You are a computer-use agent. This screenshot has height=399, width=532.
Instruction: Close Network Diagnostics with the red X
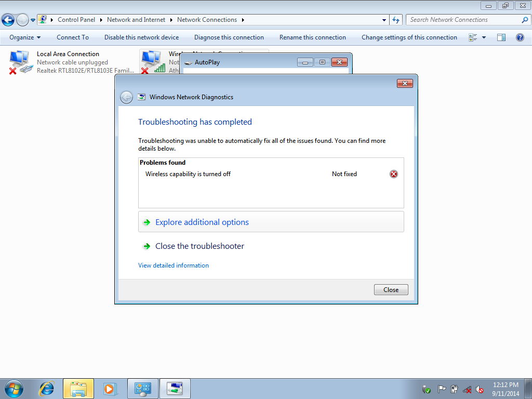pyautogui.click(x=405, y=84)
